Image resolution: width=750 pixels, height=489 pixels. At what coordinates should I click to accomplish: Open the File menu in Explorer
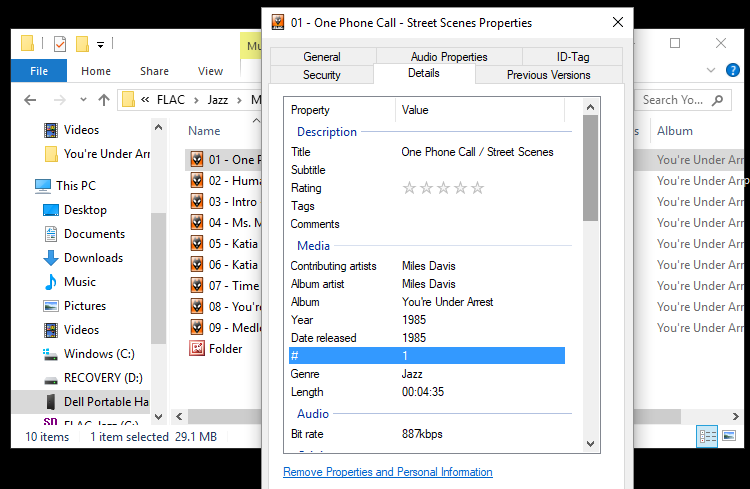point(39,71)
